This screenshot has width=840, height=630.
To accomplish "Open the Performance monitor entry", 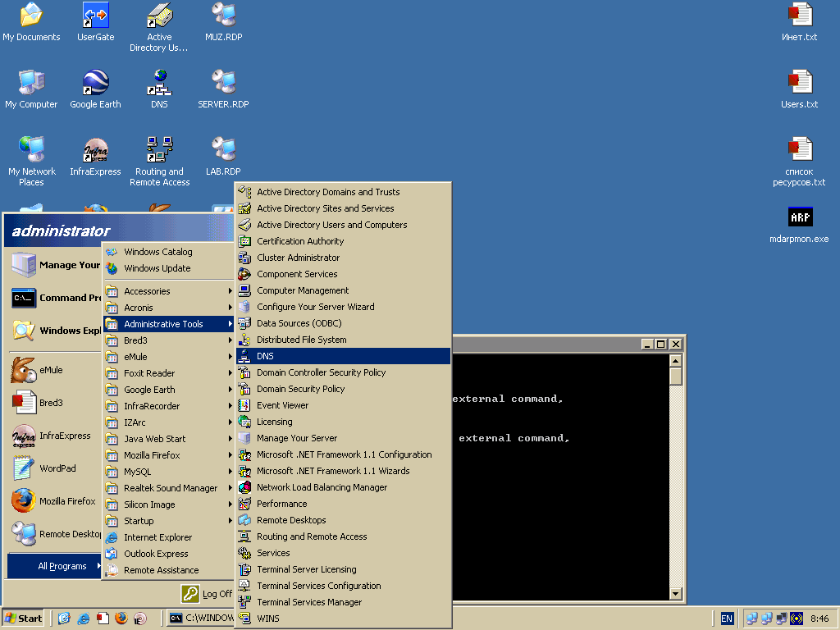I will [344, 504].
